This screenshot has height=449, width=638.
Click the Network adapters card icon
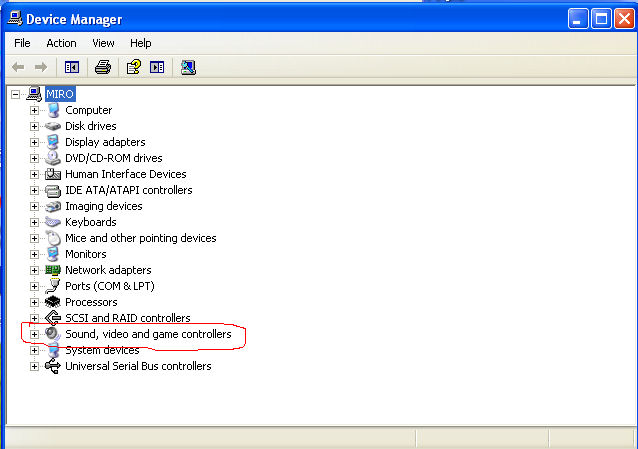pos(53,270)
